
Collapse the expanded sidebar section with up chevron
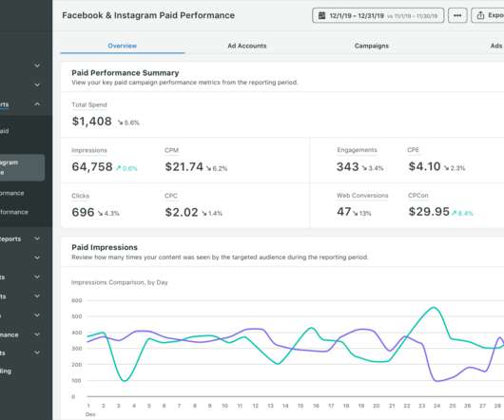tap(37, 104)
